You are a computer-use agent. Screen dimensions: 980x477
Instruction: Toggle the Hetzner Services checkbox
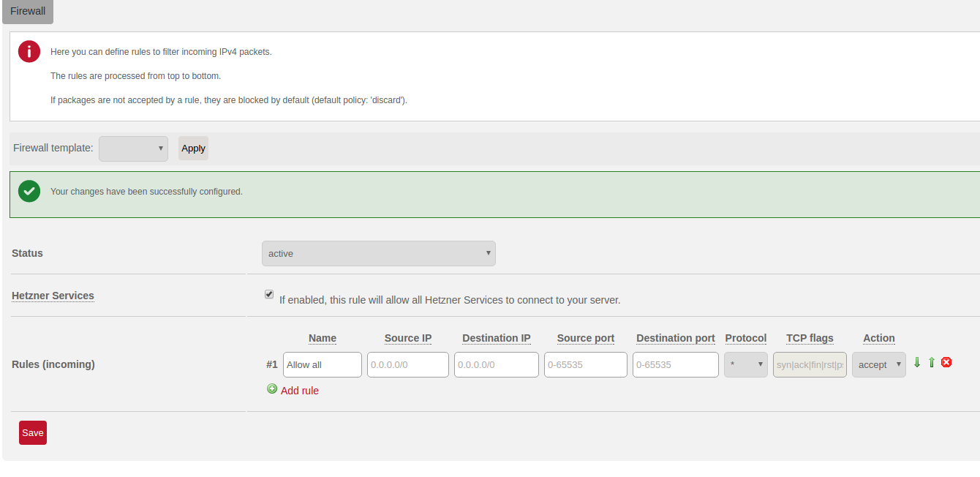point(269,294)
